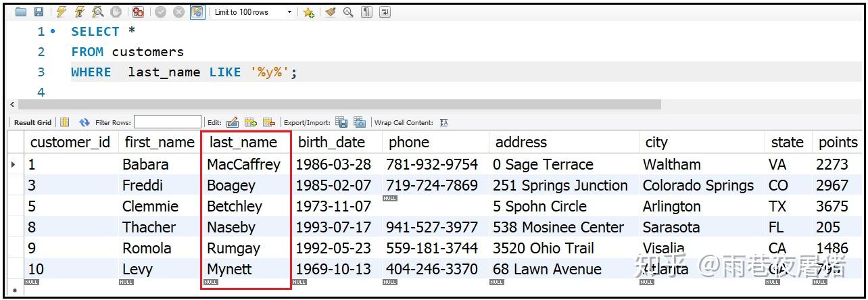Viewport: 868px width, 300px height.
Task: Toggle word wrap icon in editor toolbar
Action: click(x=385, y=12)
